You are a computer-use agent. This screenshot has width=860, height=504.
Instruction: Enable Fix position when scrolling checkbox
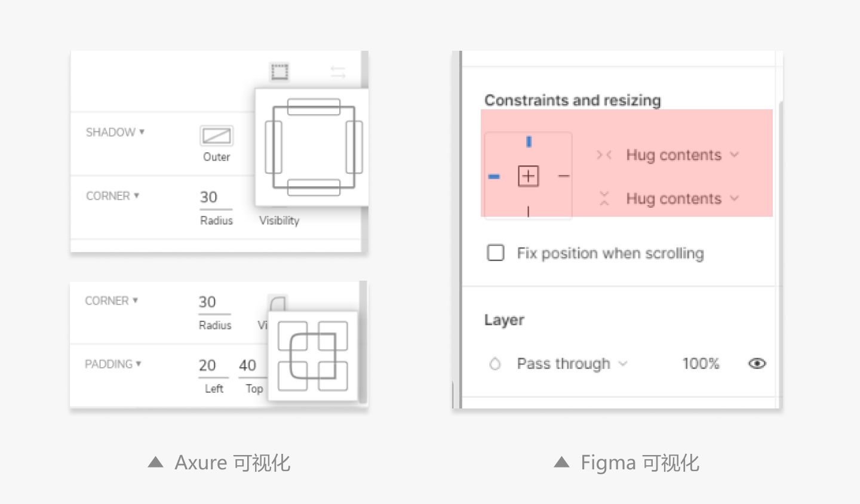point(496,253)
